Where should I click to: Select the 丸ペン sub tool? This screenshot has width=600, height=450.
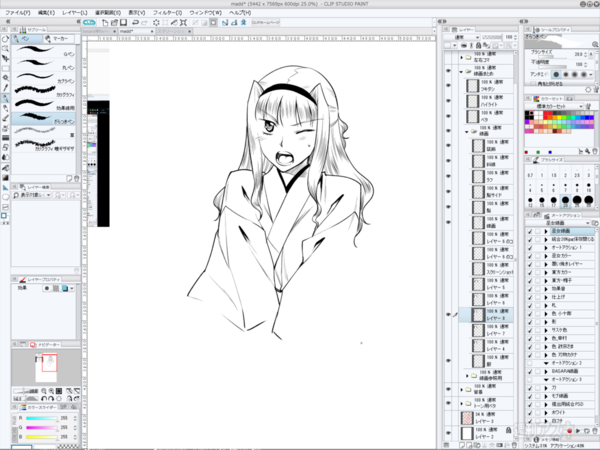pyautogui.click(x=44, y=64)
